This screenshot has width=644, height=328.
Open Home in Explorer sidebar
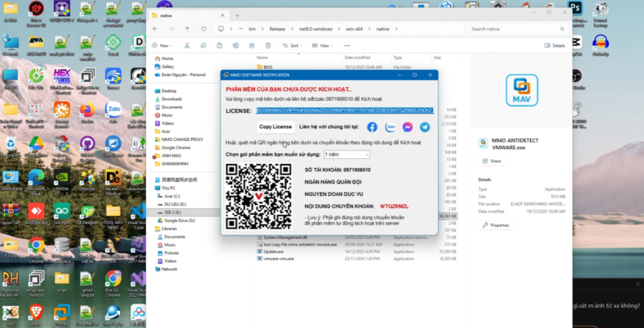click(x=167, y=58)
